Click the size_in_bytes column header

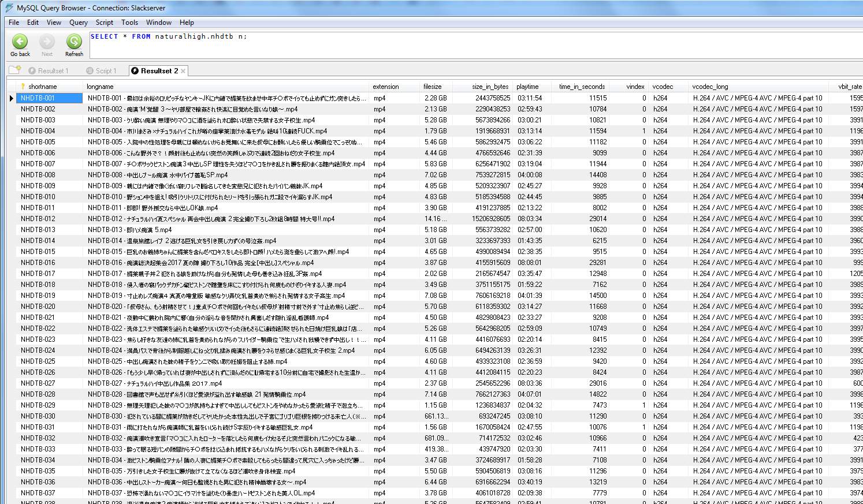coord(490,87)
